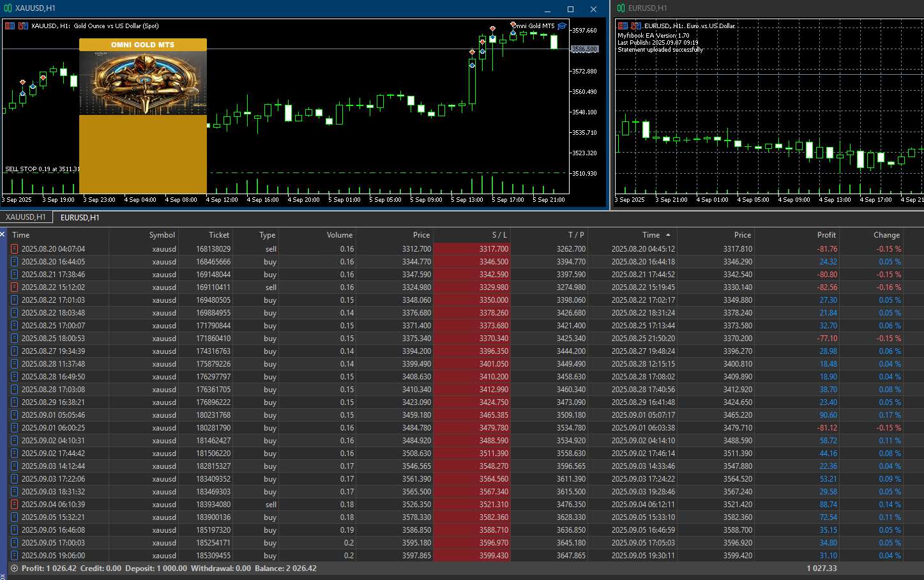The image size is (924, 580).
Task: Click the buy icon of ticket 169148044
Action: tap(14, 275)
